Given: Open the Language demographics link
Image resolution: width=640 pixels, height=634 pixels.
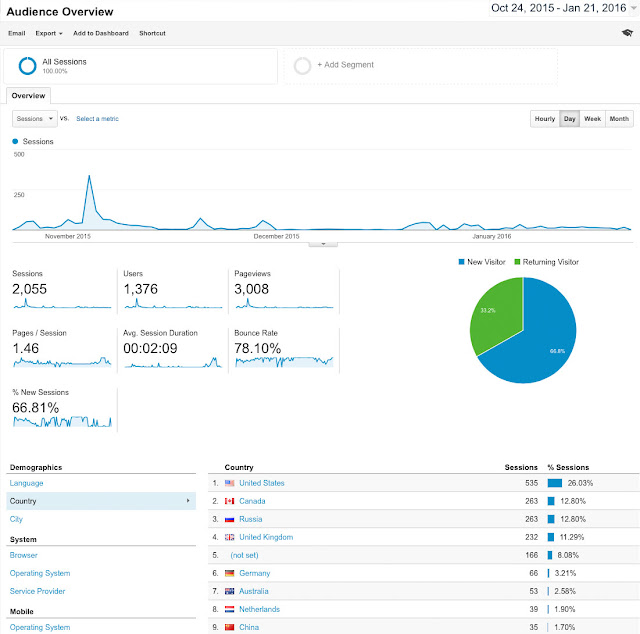Looking at the screenshot, I should click(27, 483).
